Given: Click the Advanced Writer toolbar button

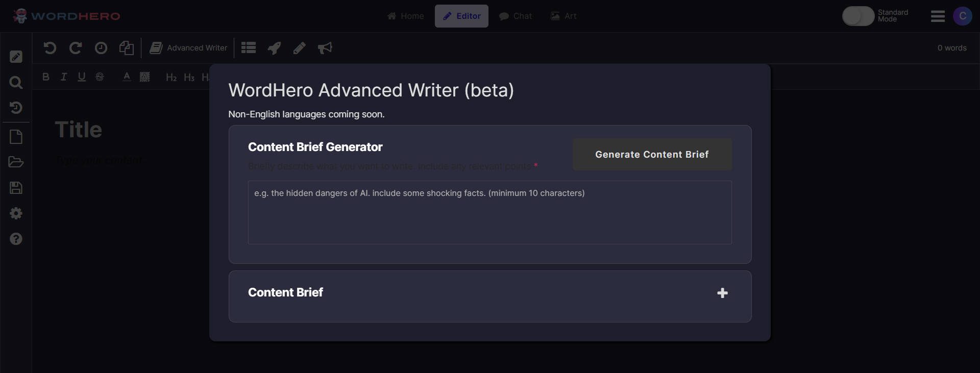Looking at the screenshot, I should pyautogui.click(x=188, y=48).
